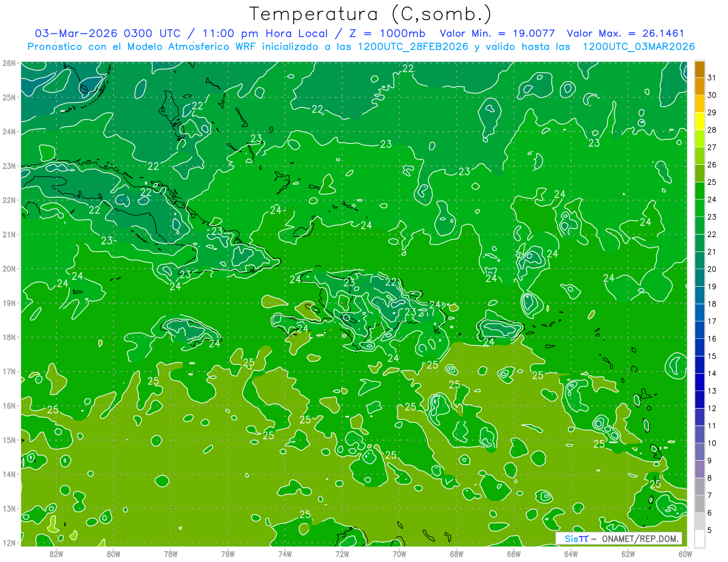Screen dimensions: 728x562
Task: Click the latitude axis label '24N'
Action: point(9,132)
